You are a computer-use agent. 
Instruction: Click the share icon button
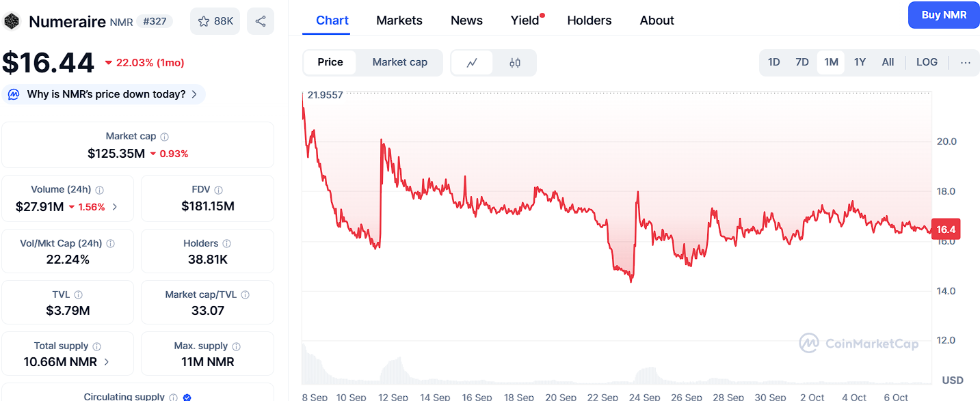click(x=261, y=21)
